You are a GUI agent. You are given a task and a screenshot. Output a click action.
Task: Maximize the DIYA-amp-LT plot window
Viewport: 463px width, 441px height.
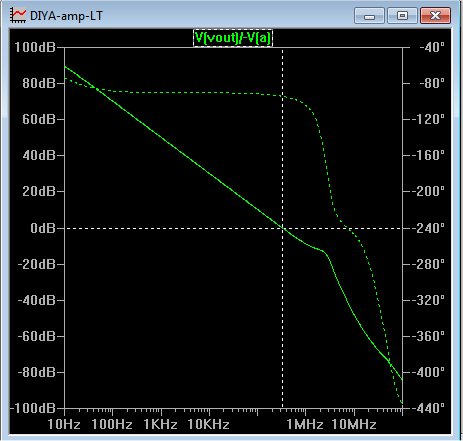pyautogui.click(x=402, y=16)
